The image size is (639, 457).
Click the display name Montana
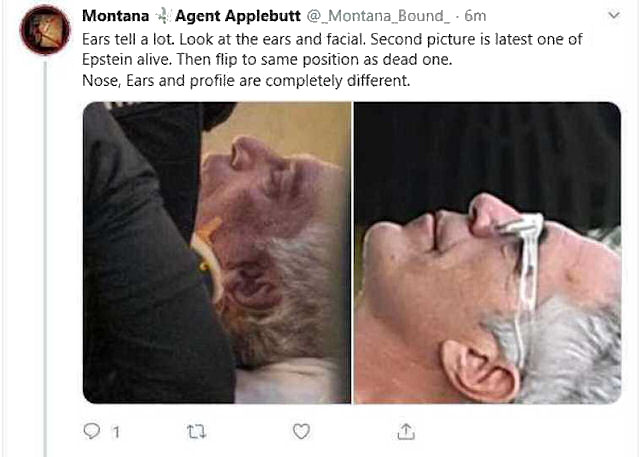pos(115,16)
